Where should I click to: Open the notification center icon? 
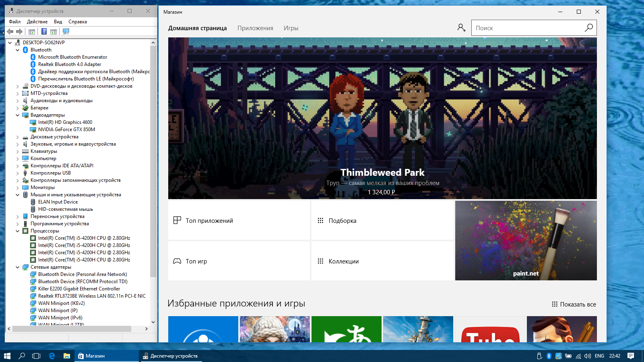pos(631,356)
